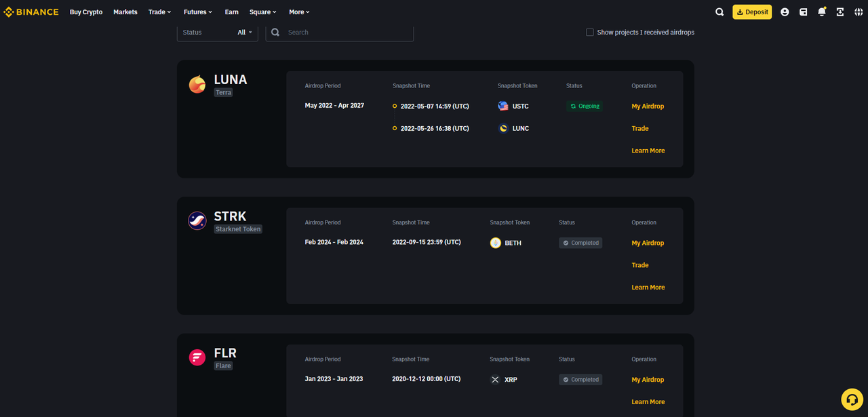This screenshot has width=868, height=417.
Task: Click the LUNA Ongoing status badge
Action: (585, 106)
